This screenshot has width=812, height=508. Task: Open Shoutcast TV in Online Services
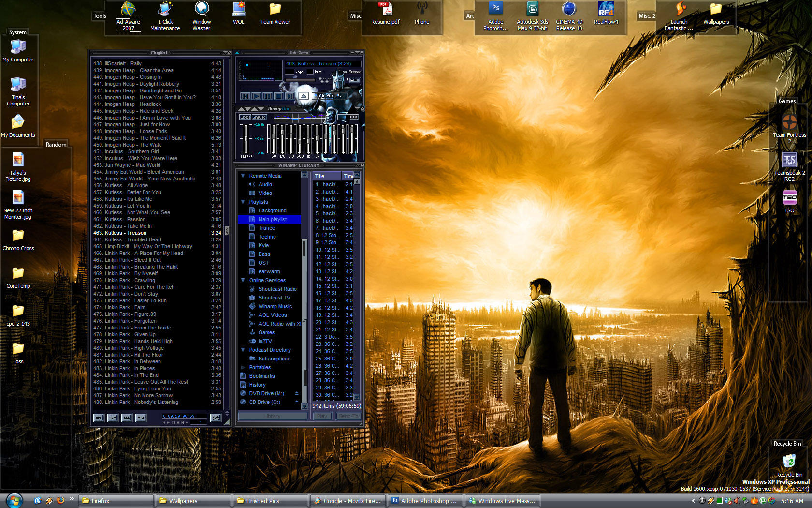click(274, 298)
